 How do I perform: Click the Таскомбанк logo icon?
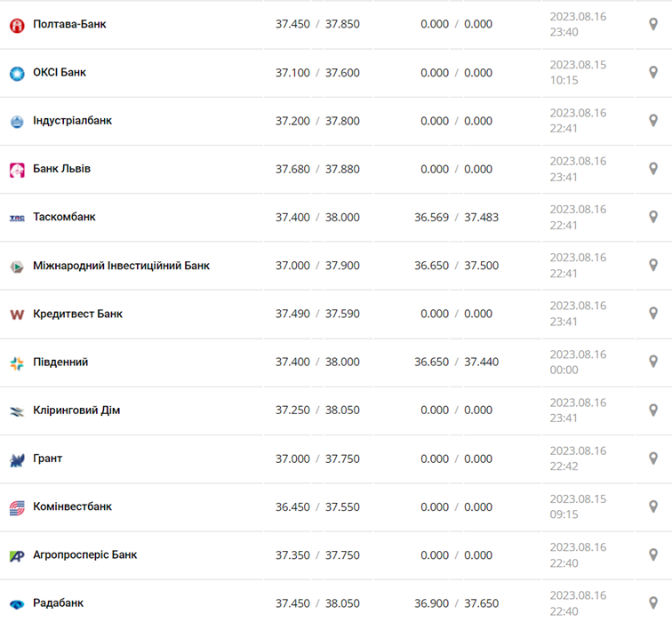17,218
